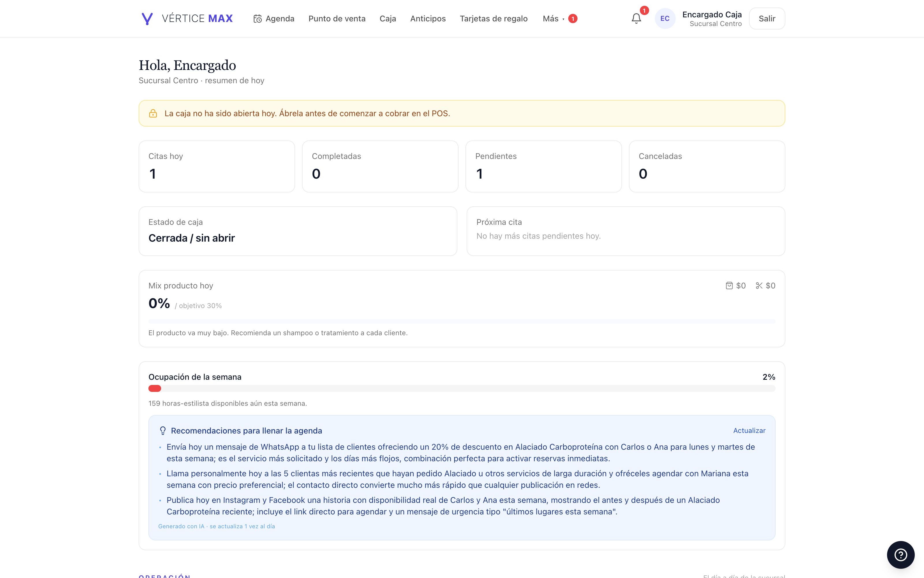
Task: Click the lock icon in caja warning
Action: [x=153, y=114]
